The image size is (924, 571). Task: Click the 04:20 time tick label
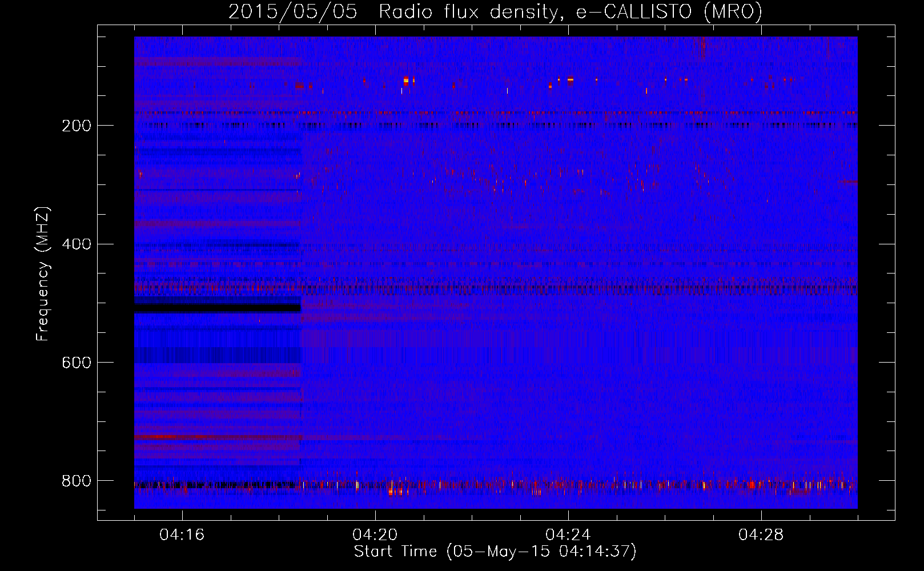pos(375,535)
